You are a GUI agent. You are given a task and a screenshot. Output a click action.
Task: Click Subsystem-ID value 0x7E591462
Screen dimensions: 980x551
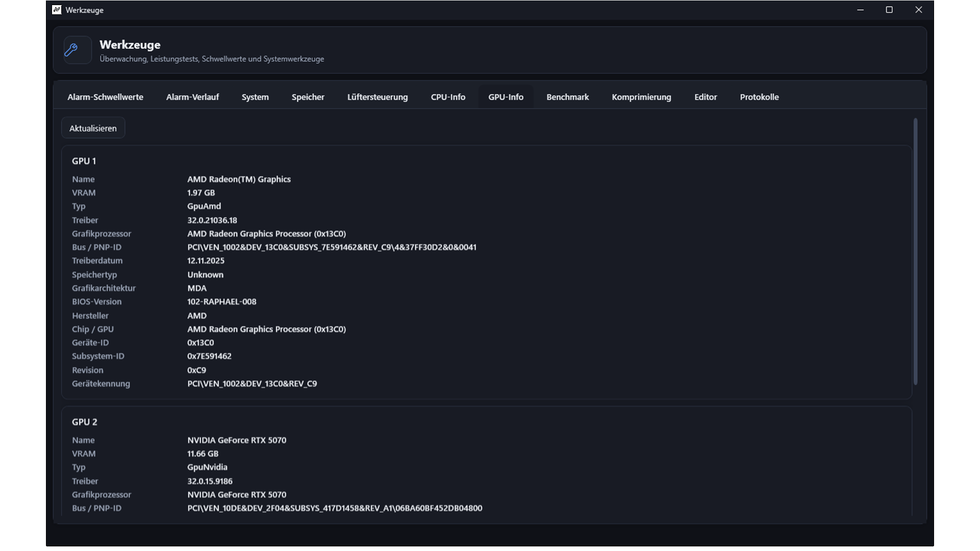pyautogui.click(x=209, y=356)
